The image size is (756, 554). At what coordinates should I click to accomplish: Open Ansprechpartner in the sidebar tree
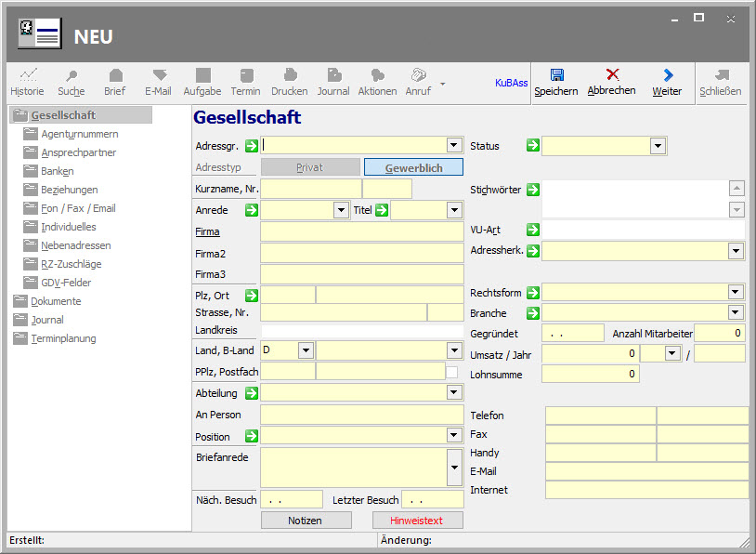(x=78, y=152)
